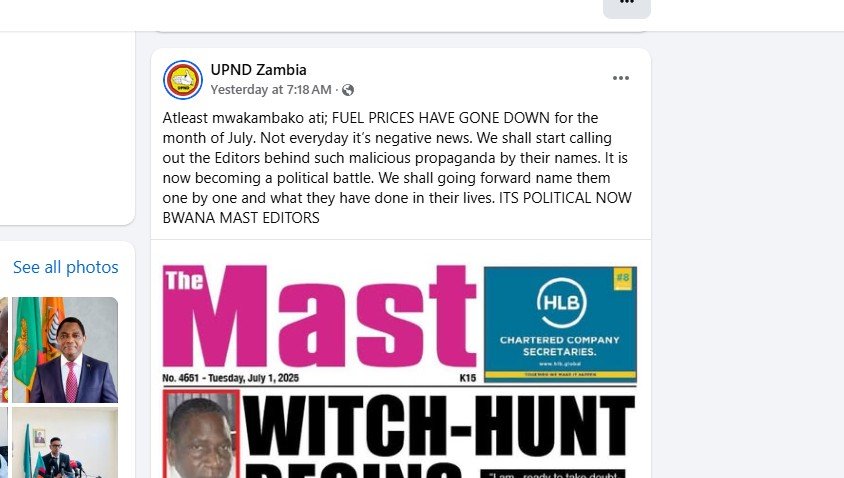844x478 pixels.
Task: Open the UPND Zambia page name link
Action: (258, 69)
